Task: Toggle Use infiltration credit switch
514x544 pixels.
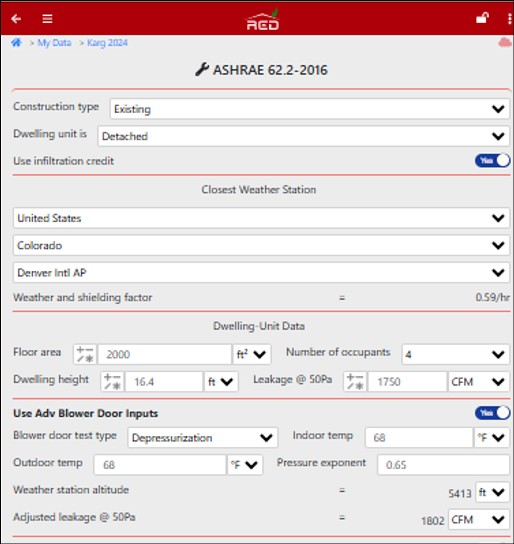Action: tap(492, 161)
